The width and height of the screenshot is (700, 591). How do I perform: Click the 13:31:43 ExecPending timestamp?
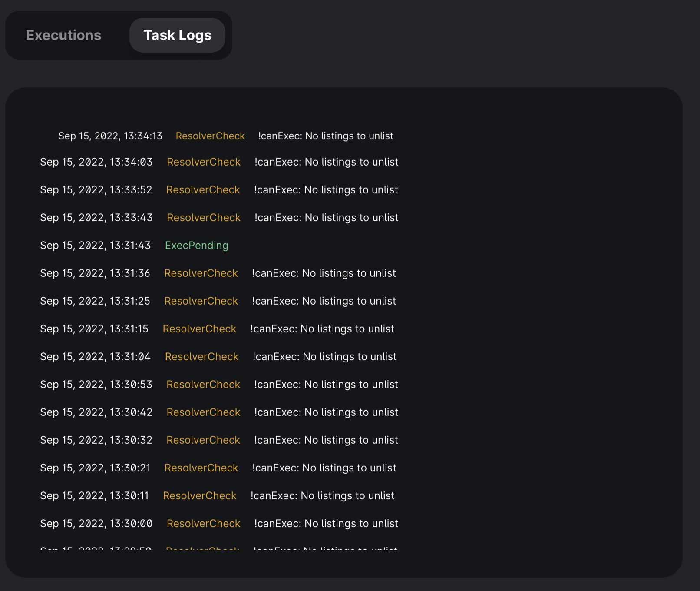(x=96, y=246)
